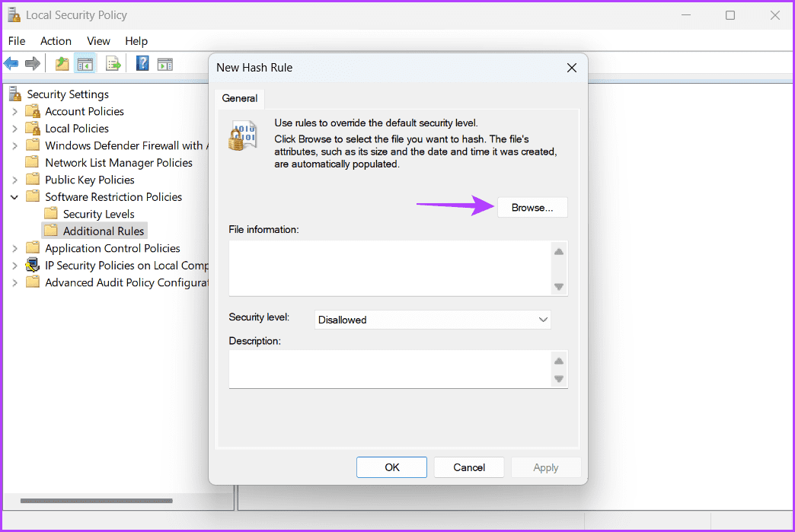Click the Forward arrow toolbar icon
The height and width of the screenshot is (532, 795).
[x=33, y=64]
